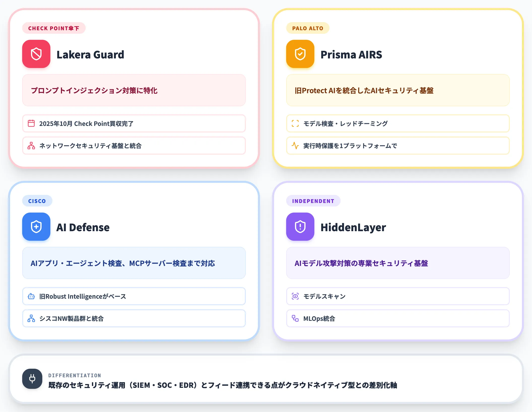Select the HiddenLayer heading
Viewport: 532px width, 412px height.
point(353,227)
